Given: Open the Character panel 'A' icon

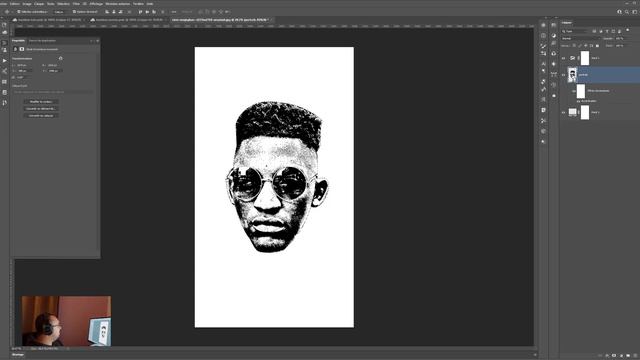Looking at the screenshot, I should 543,64.
